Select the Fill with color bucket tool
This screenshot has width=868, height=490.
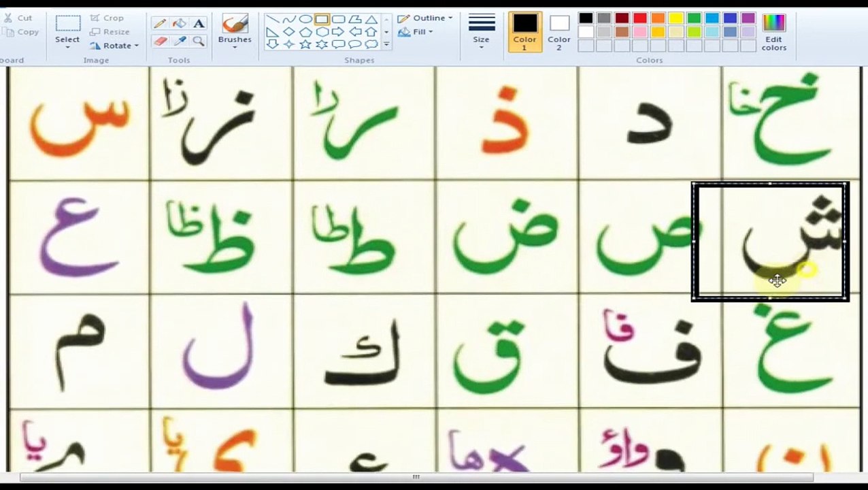point(180,24)
